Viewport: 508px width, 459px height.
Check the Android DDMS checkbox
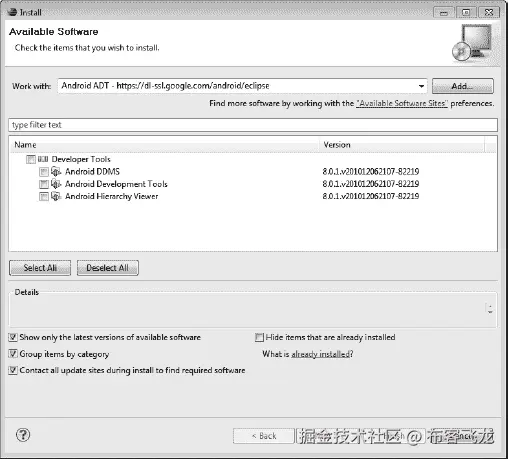[44, 172]
